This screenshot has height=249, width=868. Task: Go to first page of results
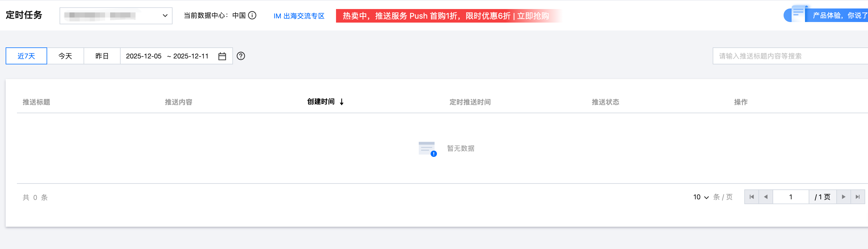(x=751, y=197)
